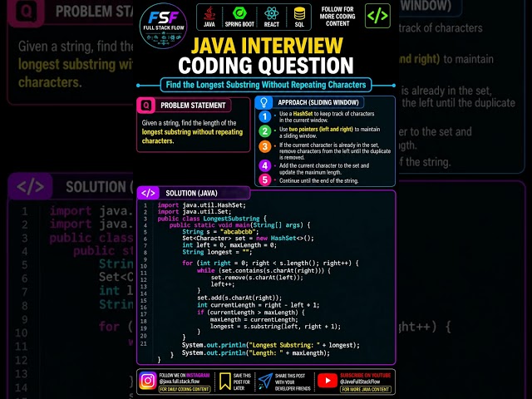Image resolution: width=532 pixels, height=399 pixels.
Task: Click the step 3 text about removing characters
Action: tap(335, 151)
